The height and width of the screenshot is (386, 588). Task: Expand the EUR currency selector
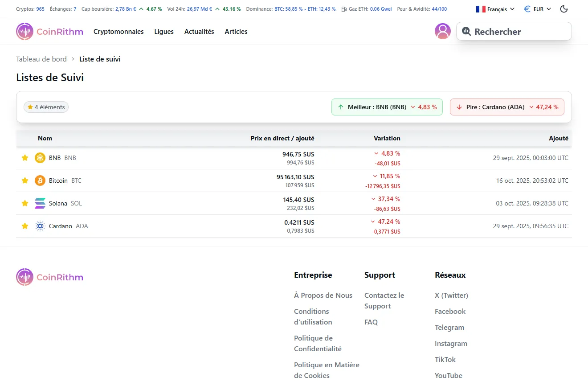click(x=537, y=8)
